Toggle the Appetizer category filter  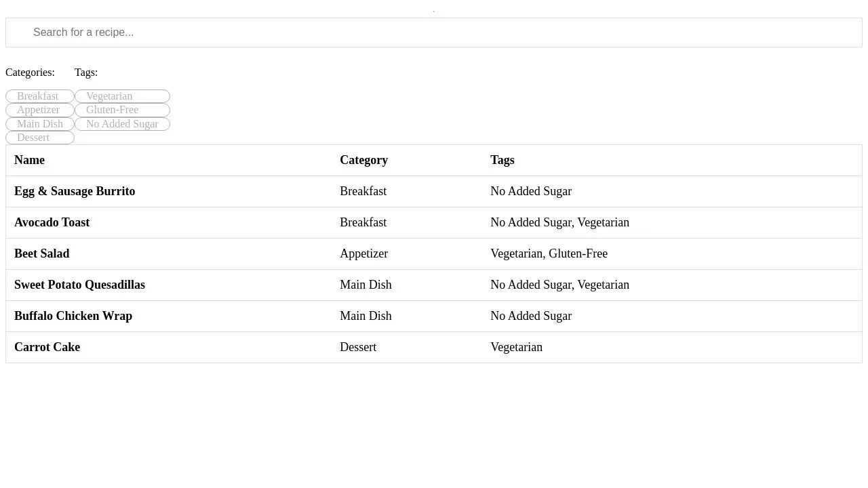[40, 110]
